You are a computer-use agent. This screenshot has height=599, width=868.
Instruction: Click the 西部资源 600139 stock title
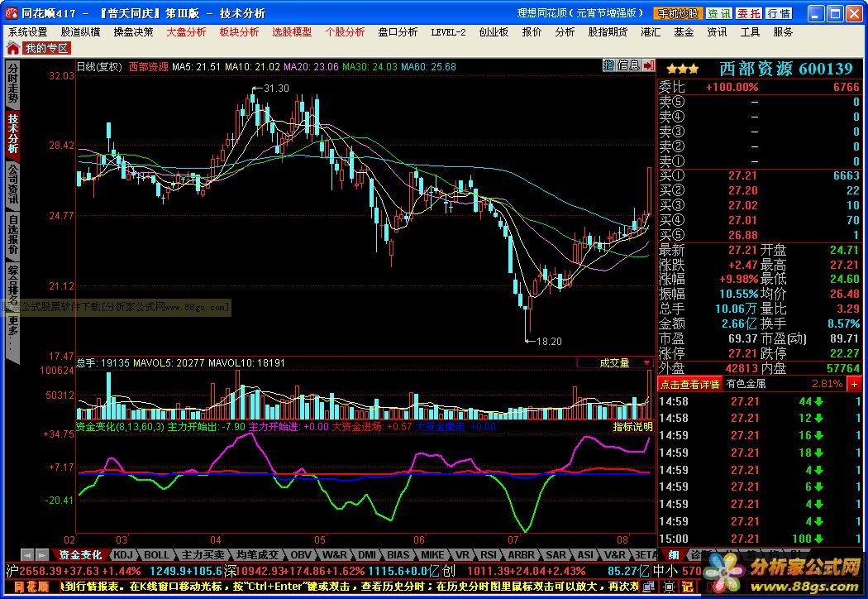[786, 69]
